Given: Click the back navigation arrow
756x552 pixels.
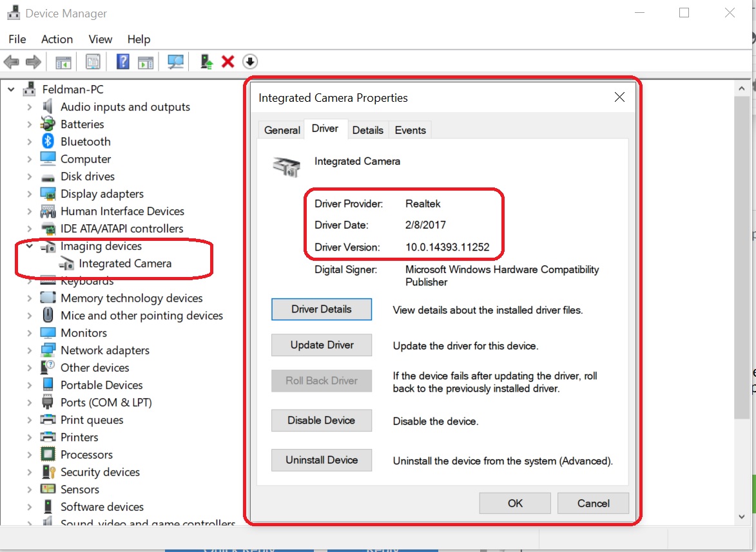Looking at the screenshot, I should pyautogui.click(x=11, y=61).
